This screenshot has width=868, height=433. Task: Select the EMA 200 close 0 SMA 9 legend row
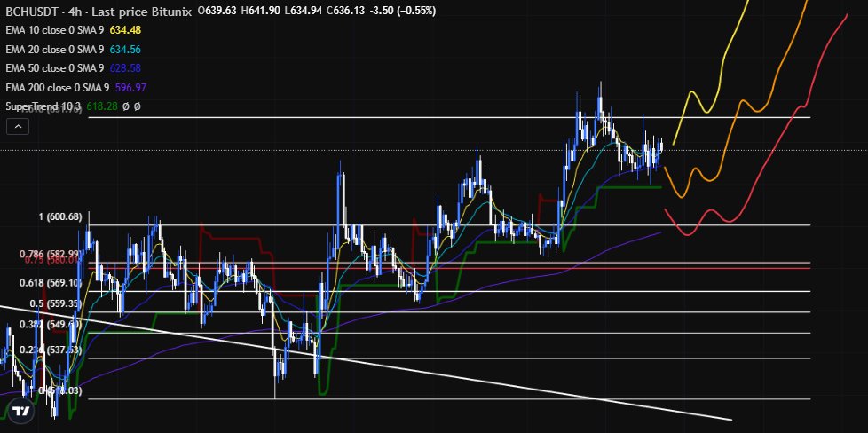click(x=75, y=88)
